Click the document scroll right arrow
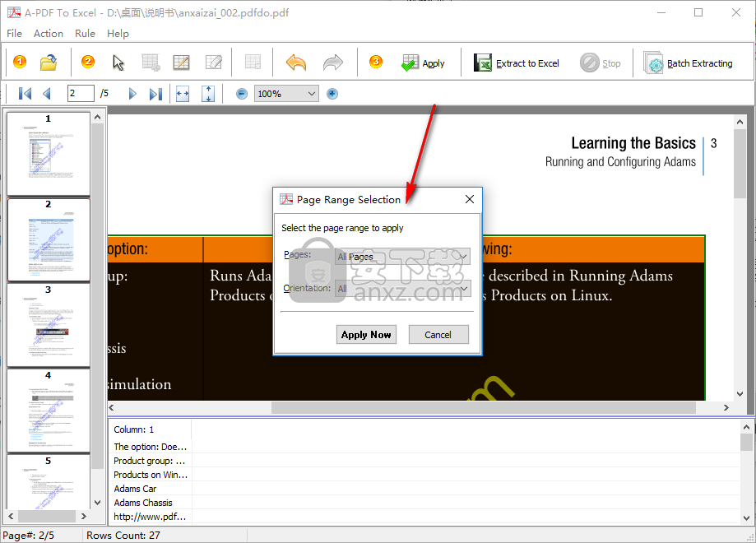Image resolution: width=756 pixels, height=543 pixels. (726, 408)
